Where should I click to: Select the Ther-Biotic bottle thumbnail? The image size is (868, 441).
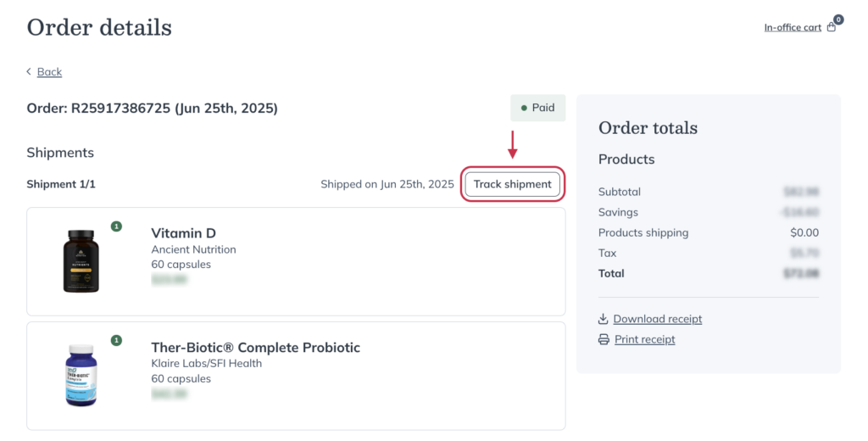[81, 375]
